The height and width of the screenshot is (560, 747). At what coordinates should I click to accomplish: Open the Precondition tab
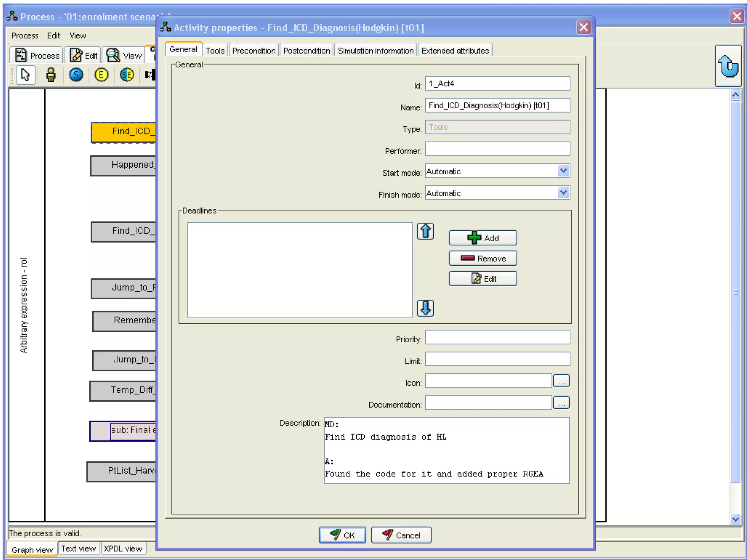click(254, 51)
